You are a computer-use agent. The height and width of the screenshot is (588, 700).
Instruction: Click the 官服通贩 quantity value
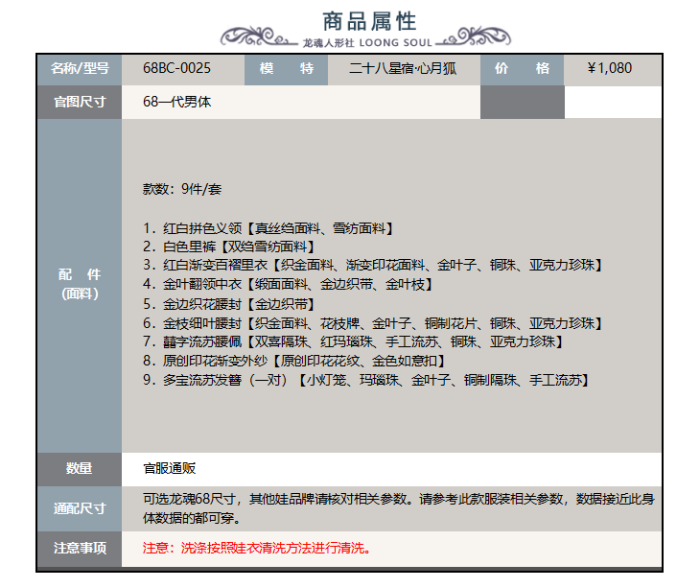pyautogui.click(x=169, y=468)
